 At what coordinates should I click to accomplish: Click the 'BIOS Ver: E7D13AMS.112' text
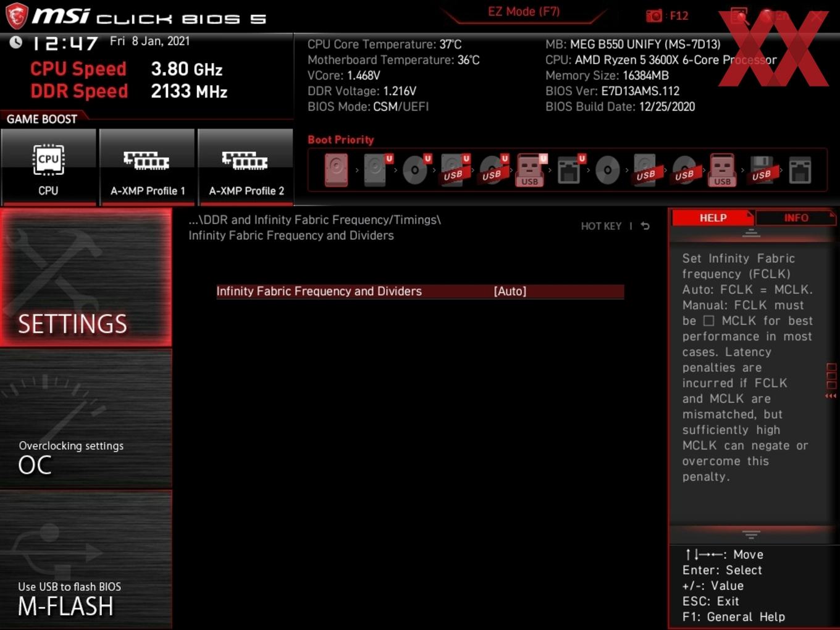click(x=612, y=91)
